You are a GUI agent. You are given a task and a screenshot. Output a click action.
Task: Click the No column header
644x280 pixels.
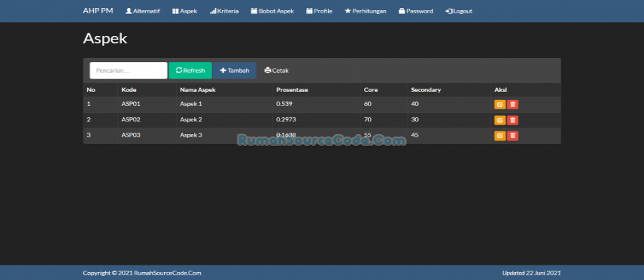(91, 90)
